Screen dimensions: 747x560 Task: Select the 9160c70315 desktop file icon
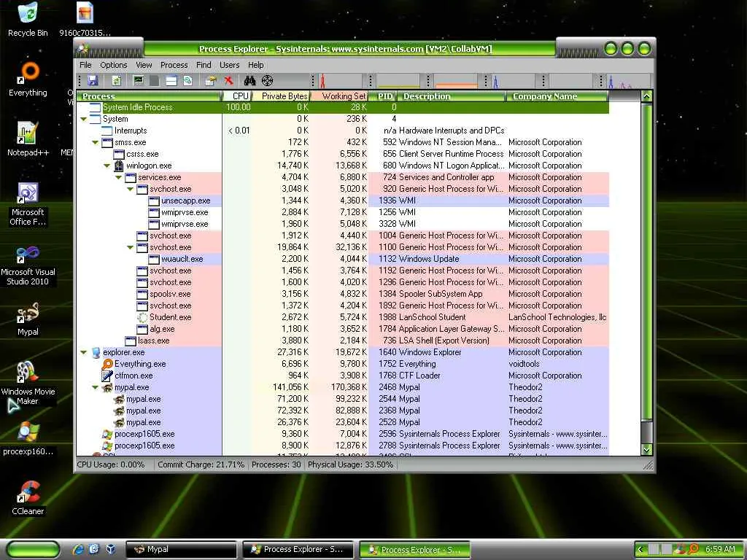click(85, 20)
